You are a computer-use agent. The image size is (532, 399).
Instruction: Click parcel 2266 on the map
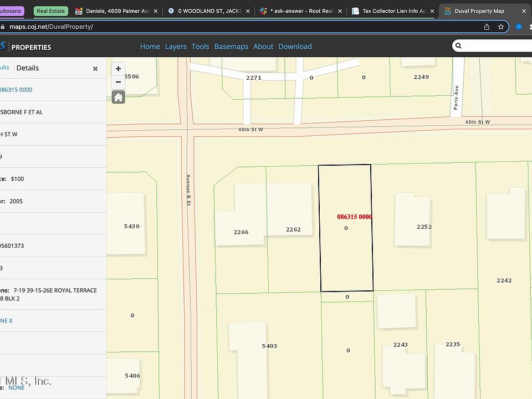tap(241, 232)
